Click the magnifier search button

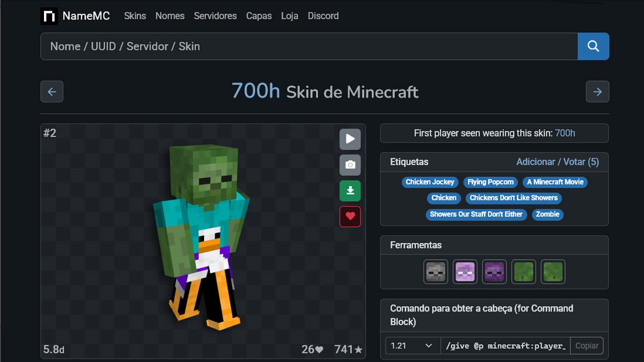click(x=593, y=46)
